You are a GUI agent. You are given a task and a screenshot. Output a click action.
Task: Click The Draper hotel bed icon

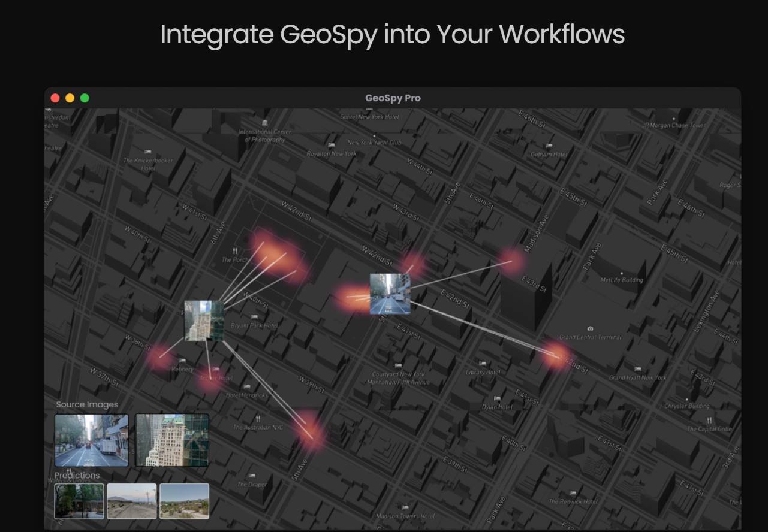click(251, 476)
